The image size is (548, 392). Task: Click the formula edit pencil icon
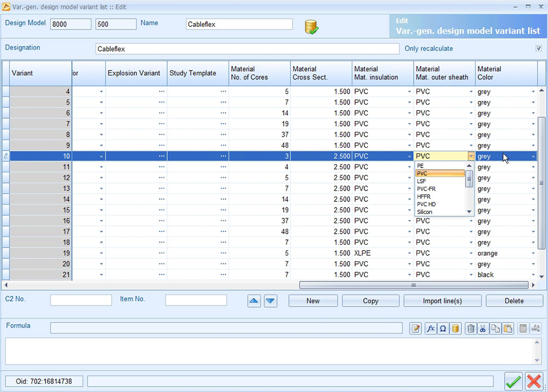click(416, 328)
